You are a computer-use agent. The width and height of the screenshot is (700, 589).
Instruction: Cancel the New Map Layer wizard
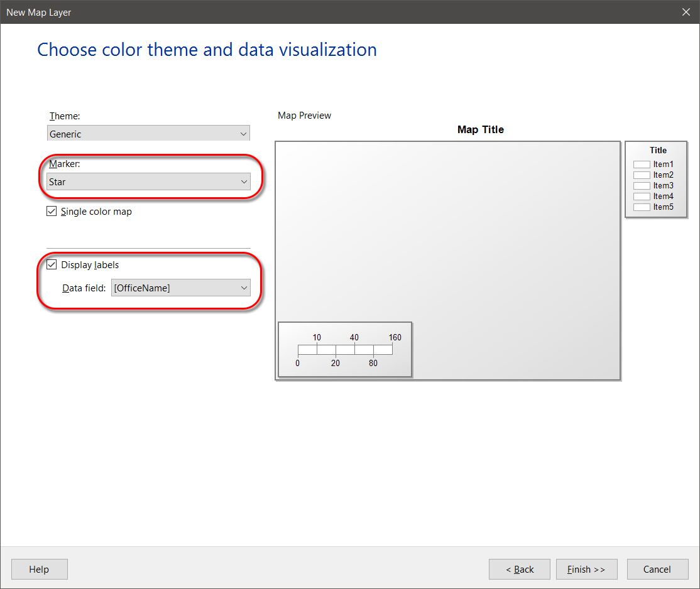click(x=657, y=570)
